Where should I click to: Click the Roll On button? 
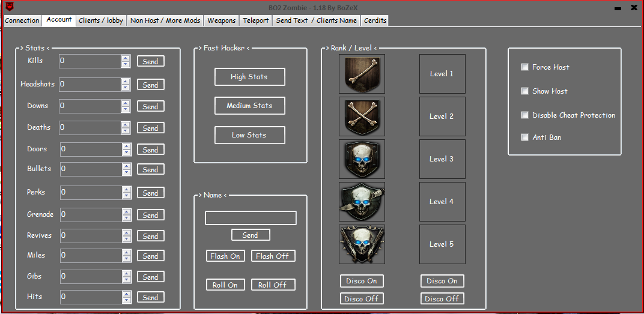pos(225,285)
